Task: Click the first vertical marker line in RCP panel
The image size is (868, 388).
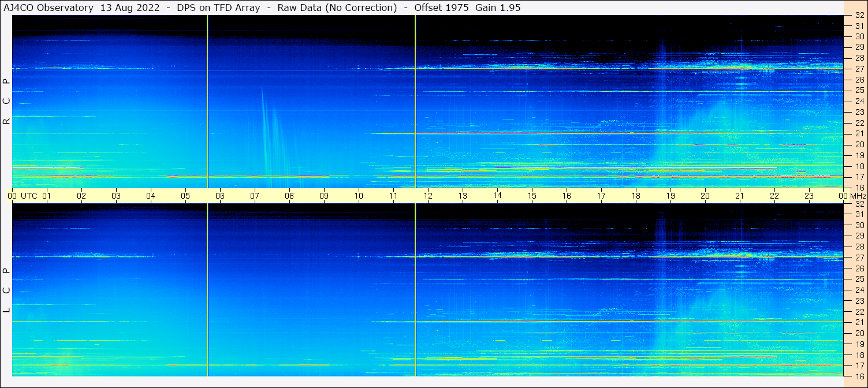Action: point(207,101)
